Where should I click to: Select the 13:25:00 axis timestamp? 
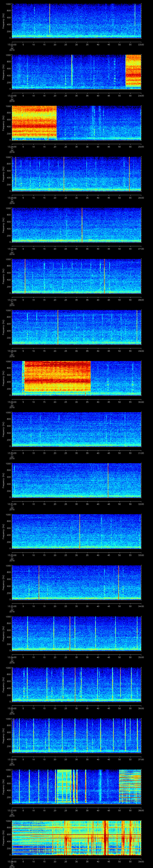click(x=12, y=197)
